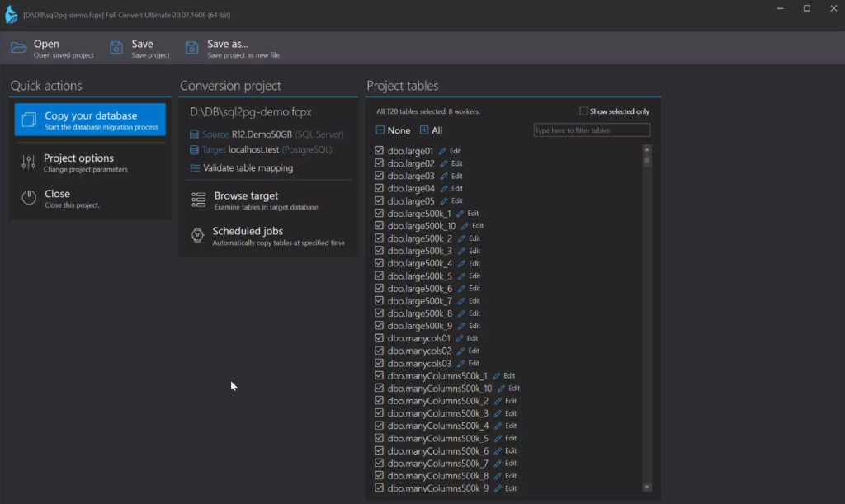Uncheck the dbo.large05 table checkbox

(380, 200)
